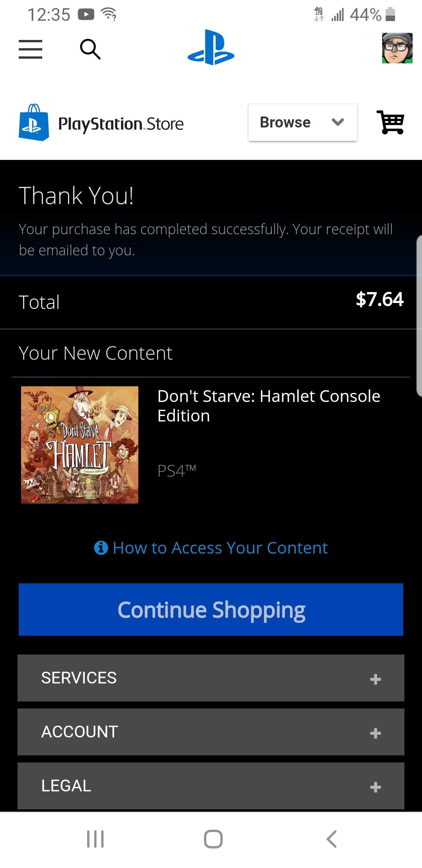Viewport: 422px width, 868px height.
Task: Click the Continue Shopping button
Action: (x=211, y=610)
